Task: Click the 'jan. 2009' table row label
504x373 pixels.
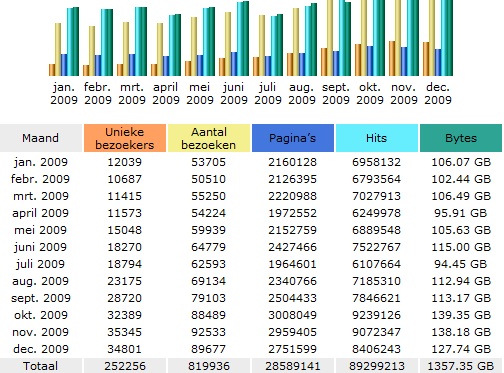Action: pos(41,162)
